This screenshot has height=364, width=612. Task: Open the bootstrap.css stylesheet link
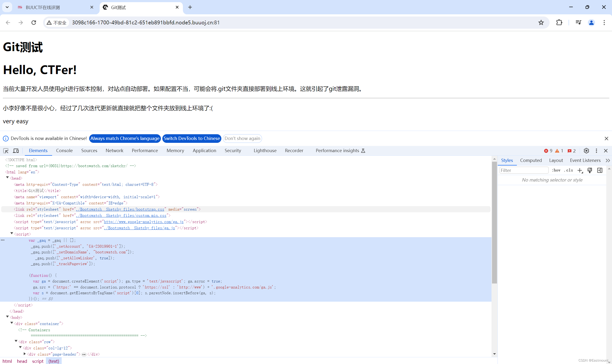(120, 209)
